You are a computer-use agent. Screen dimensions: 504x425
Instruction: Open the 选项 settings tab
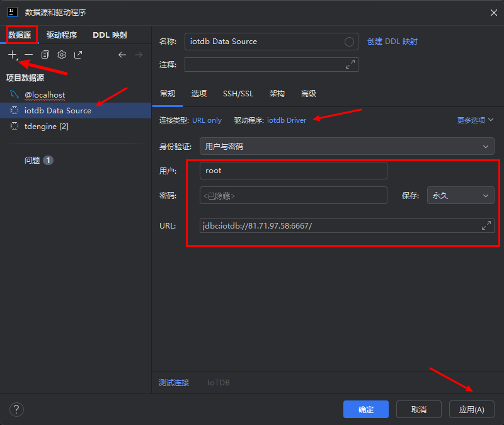tap(199, 94)
